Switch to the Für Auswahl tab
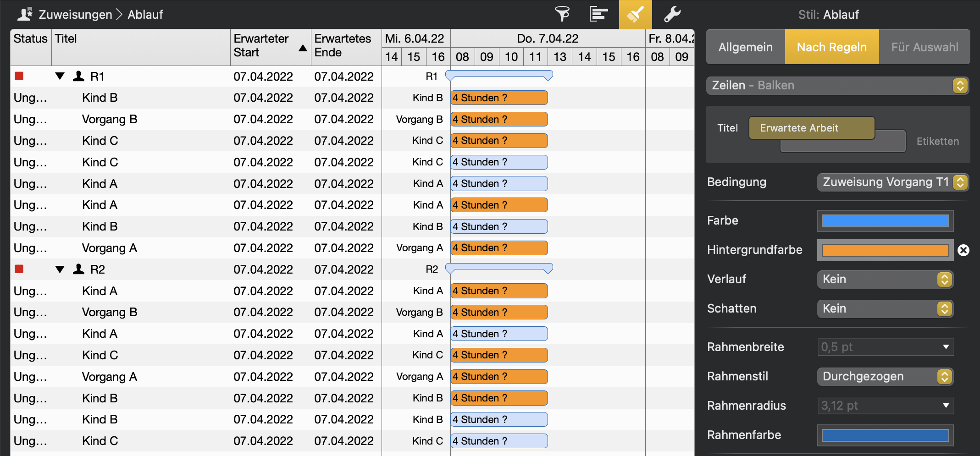This screenshot has width=980, height=456. (x=924, y=47)
